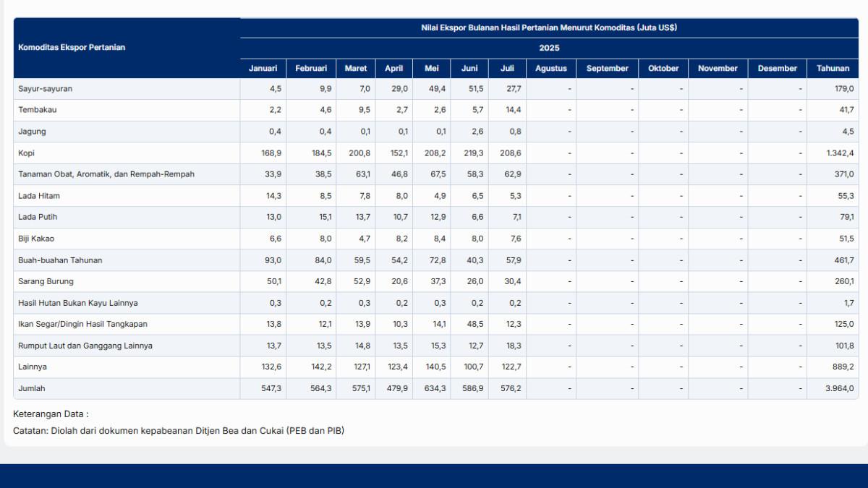
Task: Click the Komoditas Ekspor Pertanian header
Action: (x=72, y=48)
